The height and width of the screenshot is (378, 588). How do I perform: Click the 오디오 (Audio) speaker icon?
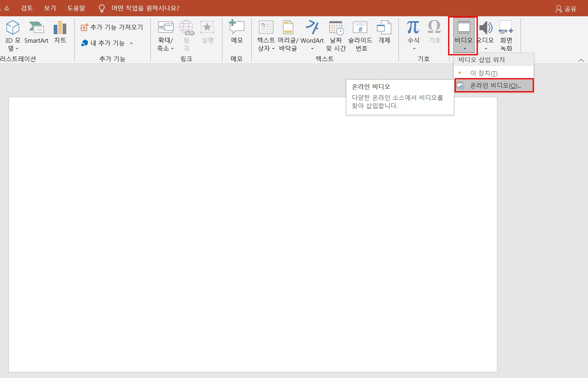click(486, 28)
